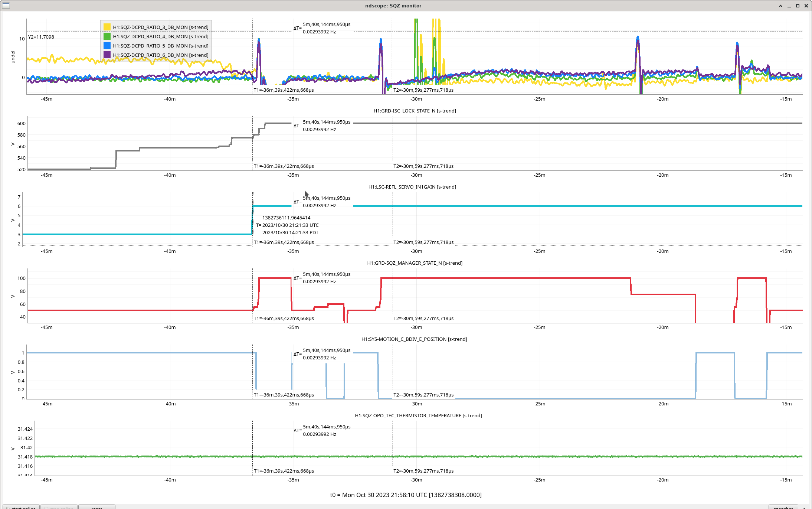
Task: Click the shade window arrow icon
Action: pyautogui.click(x=780, y=6)
